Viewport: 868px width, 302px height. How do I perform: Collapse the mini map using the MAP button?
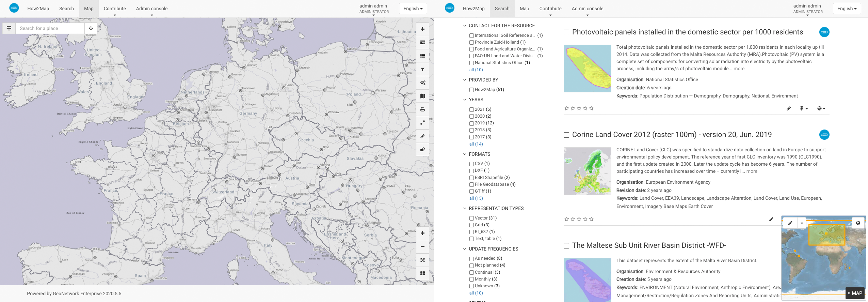[855, 293]
